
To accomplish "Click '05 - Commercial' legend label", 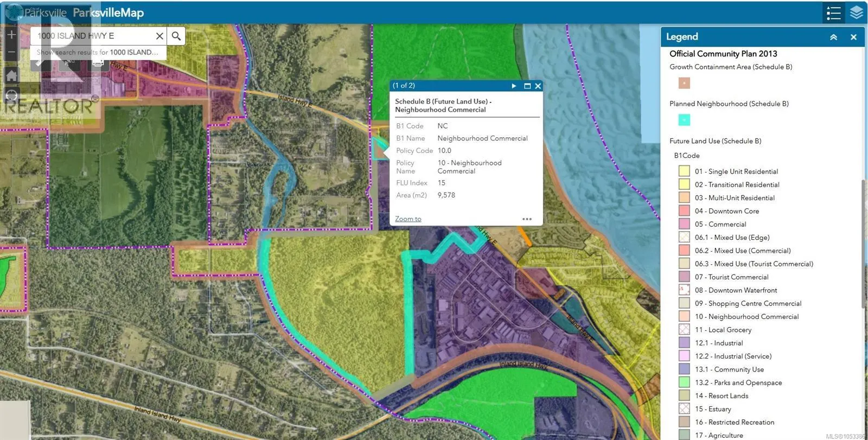I will click(x=720, y=224).
